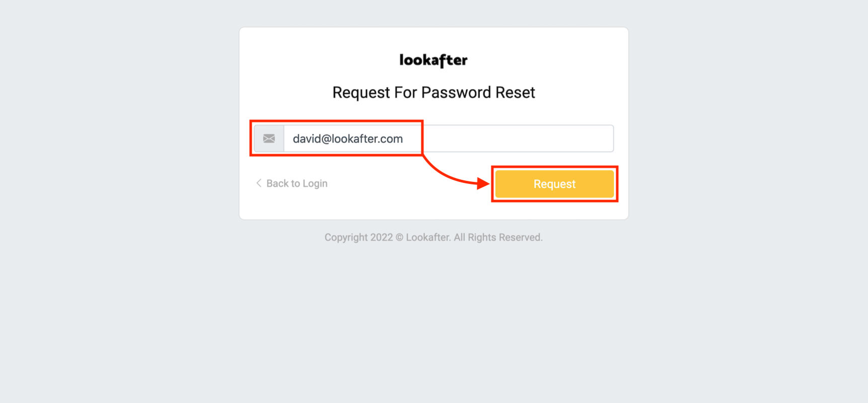The width and height of the screenshot is (868, 403).
Task: Click empty right side of email field
Action: click(519, 139)
